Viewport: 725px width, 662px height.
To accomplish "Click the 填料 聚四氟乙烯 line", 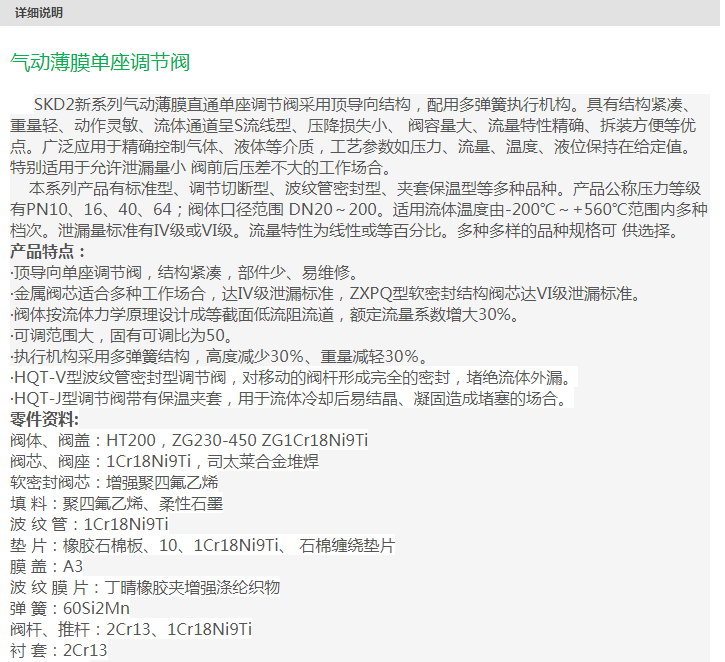I will click(116, 503).
